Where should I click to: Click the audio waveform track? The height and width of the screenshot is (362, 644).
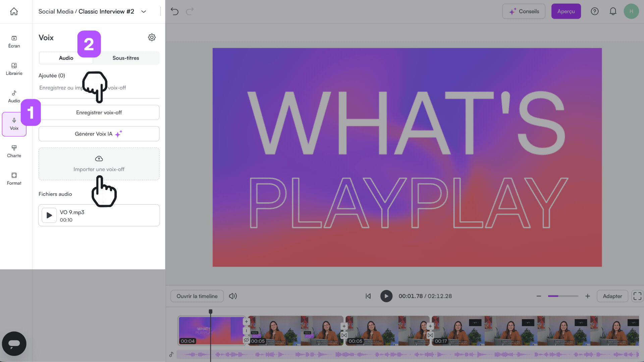click(x=408, y=354)
